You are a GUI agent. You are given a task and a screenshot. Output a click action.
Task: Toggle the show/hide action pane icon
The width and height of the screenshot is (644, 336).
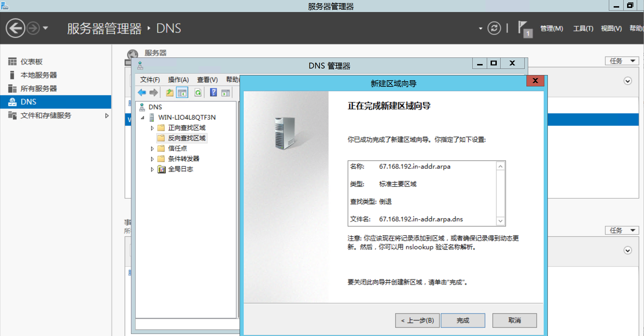[x=226, y=93]
